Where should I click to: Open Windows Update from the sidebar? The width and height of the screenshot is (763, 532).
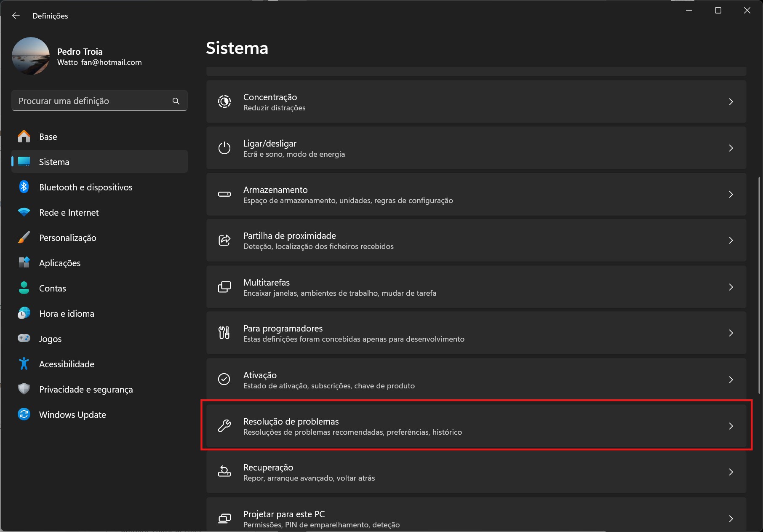[x=99, y=414]
